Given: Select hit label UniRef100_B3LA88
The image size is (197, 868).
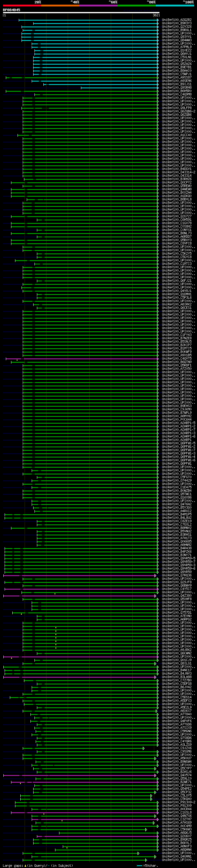Looking at the screenshot, I should click(x=177, y=677).
